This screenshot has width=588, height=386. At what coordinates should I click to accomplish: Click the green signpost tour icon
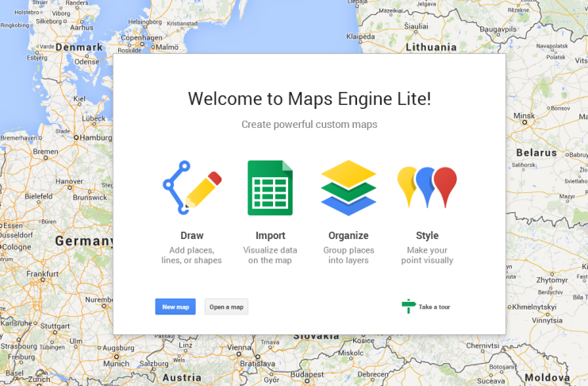click(409, 306)
